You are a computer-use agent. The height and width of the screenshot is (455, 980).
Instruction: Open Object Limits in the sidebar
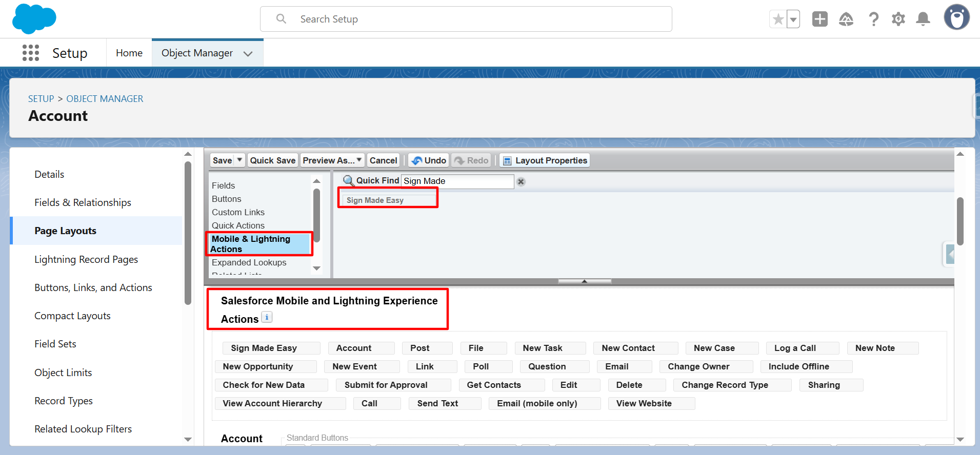(x=63, y=373)
